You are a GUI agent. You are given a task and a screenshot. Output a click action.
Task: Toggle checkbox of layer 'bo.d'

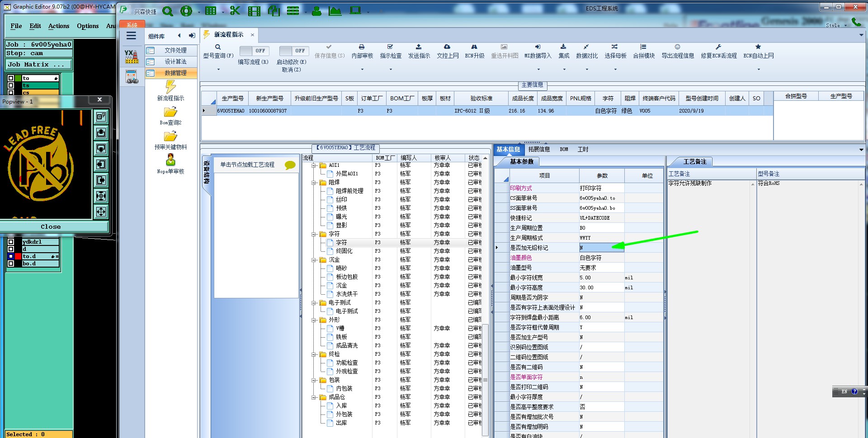11,264
